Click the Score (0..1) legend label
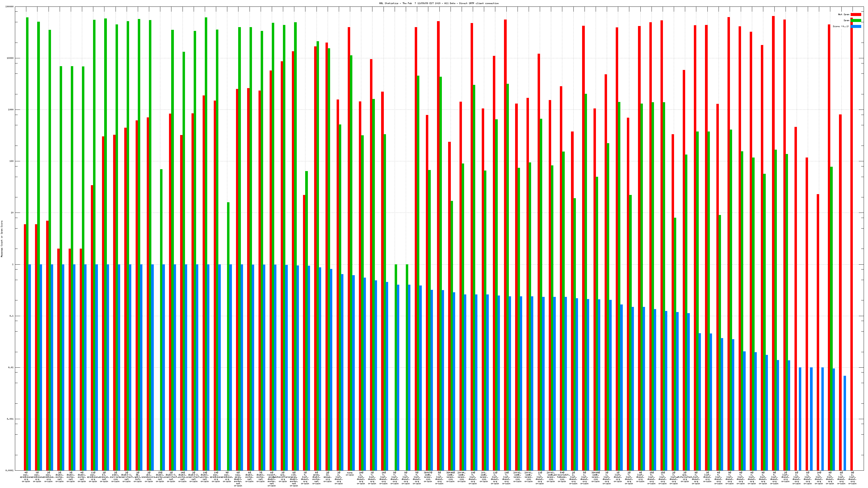Screen dimensions: 868x488 pos(841,26)
